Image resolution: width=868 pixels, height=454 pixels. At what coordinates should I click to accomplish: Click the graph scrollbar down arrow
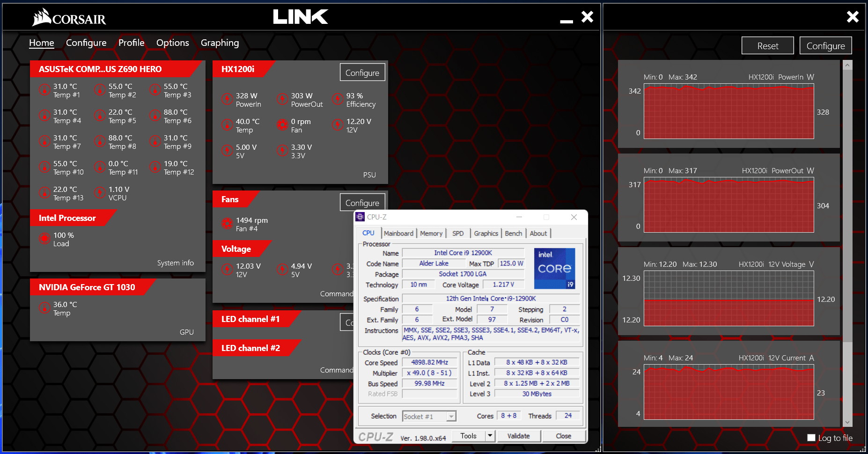click(847, 422)
